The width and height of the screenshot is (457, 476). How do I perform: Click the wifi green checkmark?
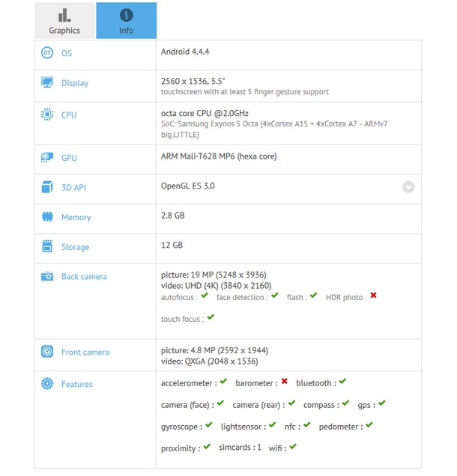tap(293, 447)
